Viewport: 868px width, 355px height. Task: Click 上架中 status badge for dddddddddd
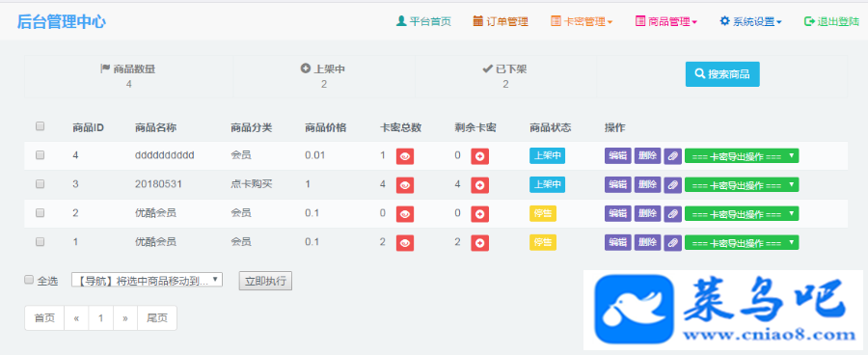click(x=547, y=156)
